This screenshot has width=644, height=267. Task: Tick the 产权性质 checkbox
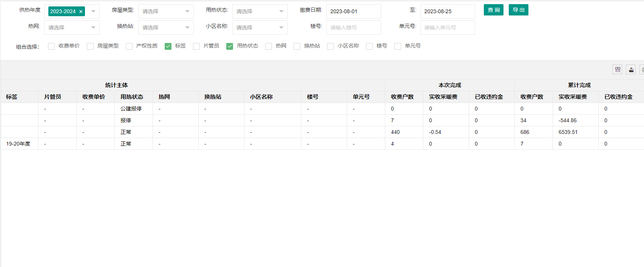coord(129,46)
